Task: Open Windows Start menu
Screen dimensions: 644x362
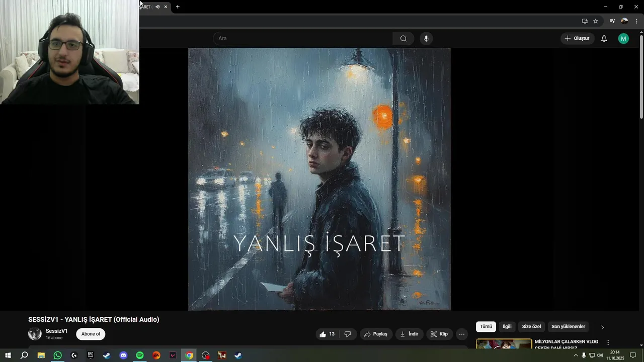Action: click(8, 355)
